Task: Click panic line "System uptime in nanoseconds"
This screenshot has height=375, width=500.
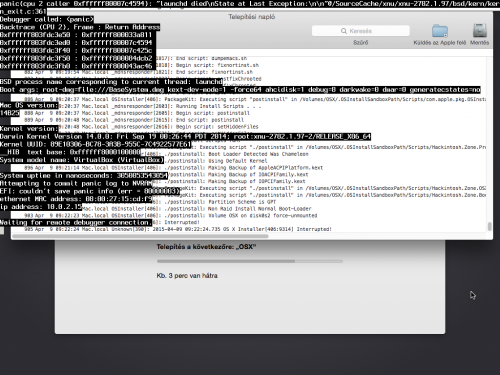Action: pos(84,176)
